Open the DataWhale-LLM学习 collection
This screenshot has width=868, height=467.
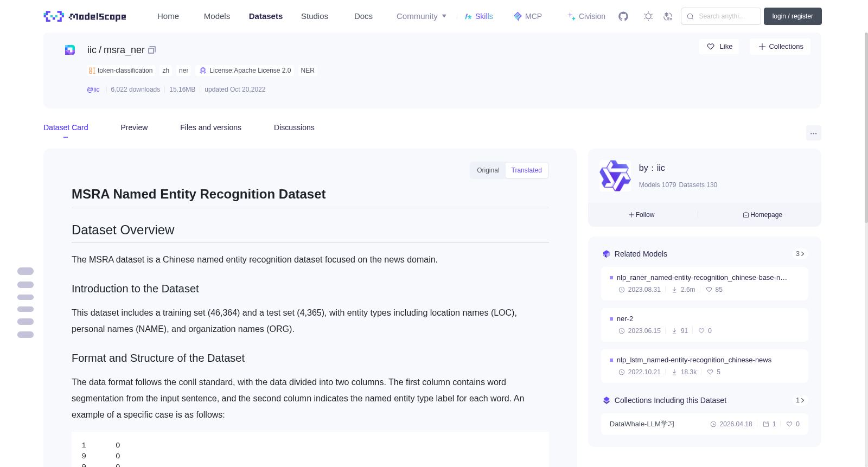click(704, 424)
